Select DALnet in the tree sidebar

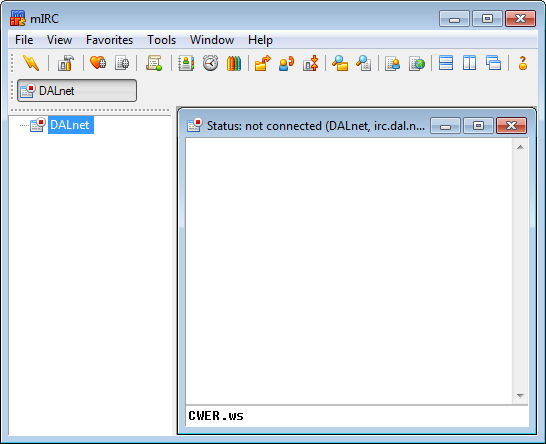click(x=71, y=125)
